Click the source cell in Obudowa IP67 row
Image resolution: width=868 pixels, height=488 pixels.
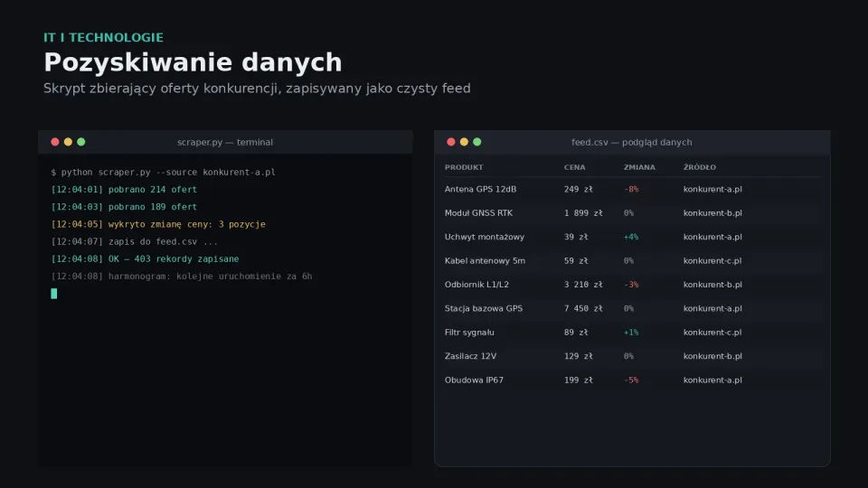coord(712,380)
